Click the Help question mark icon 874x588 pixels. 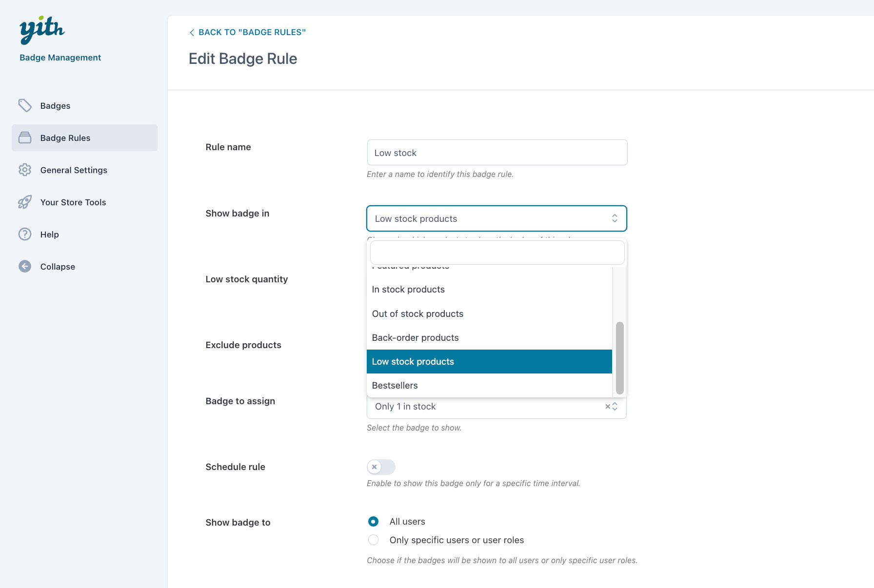pyautogui.click(x=25, y=234)
